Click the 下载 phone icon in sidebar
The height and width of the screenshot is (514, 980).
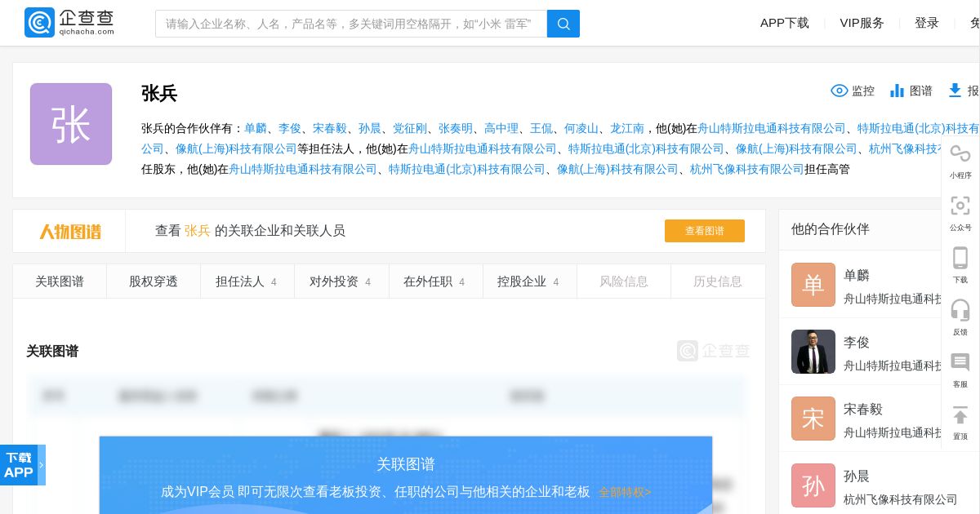coord(960,258)
